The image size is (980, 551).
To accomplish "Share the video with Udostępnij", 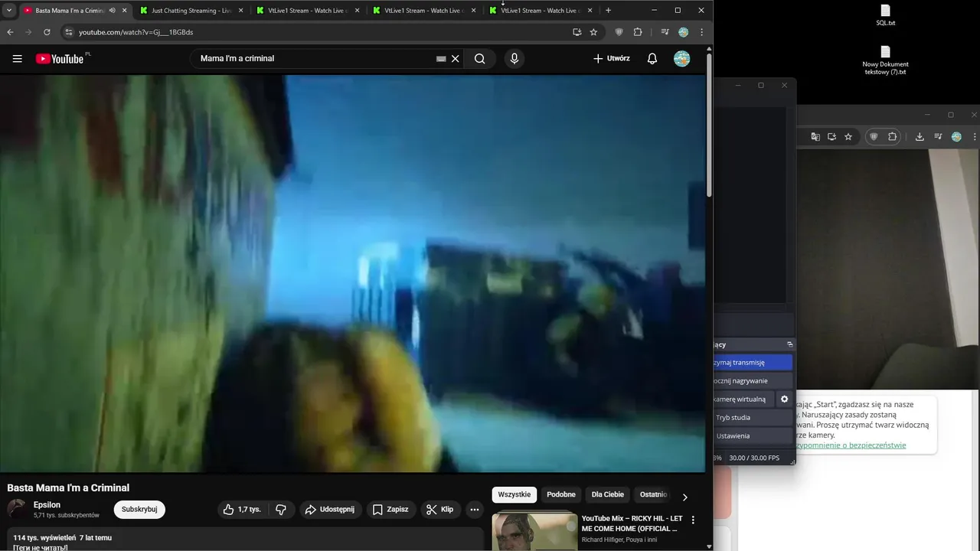I will click(x=330, y=510).
